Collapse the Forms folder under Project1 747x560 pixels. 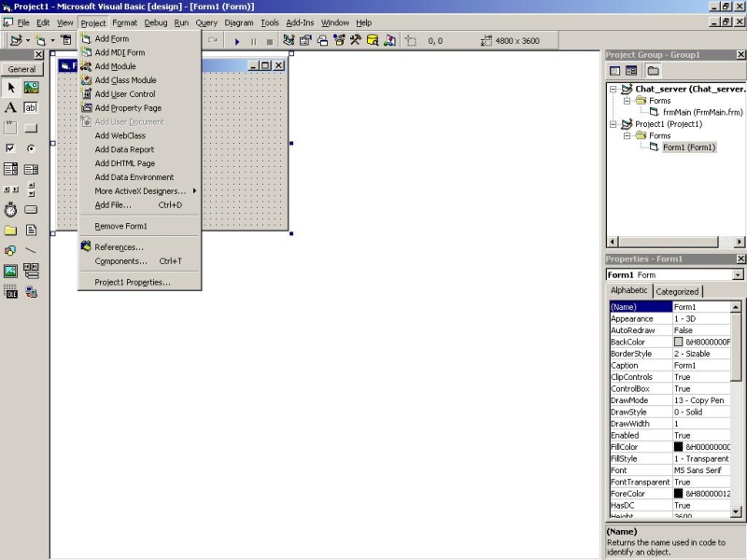point(627,135)
